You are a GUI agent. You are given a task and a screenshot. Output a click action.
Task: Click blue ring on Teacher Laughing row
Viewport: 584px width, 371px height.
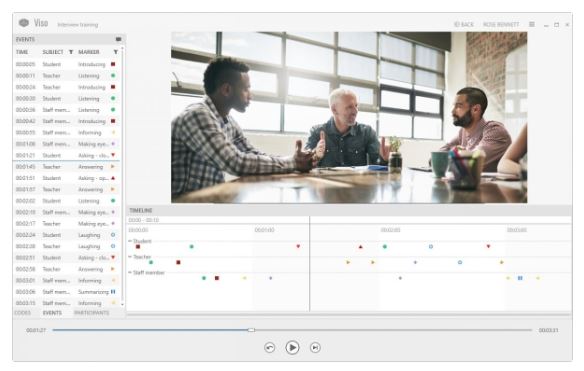point(113,246)
